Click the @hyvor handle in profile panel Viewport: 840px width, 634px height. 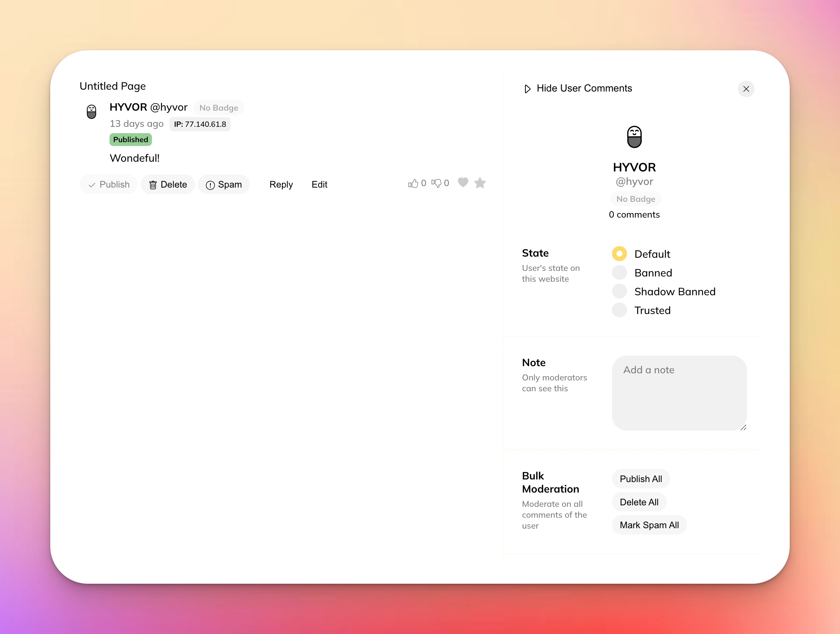[634, 182]
